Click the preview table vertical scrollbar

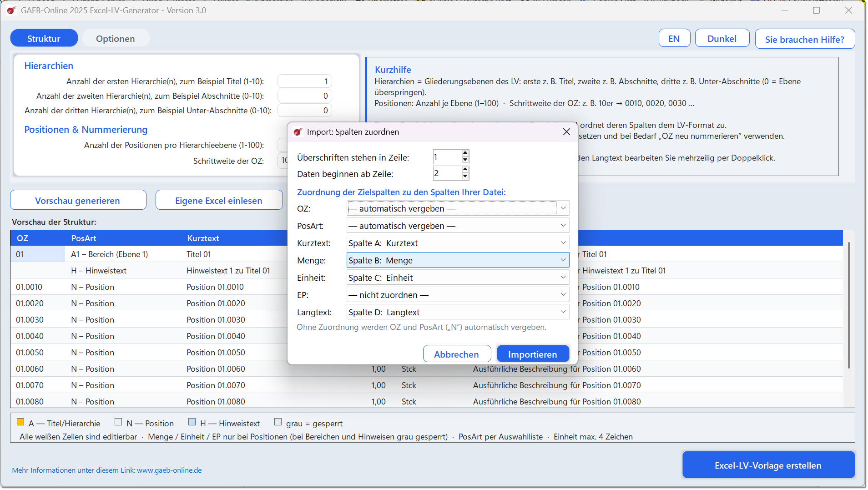(849, 305)
